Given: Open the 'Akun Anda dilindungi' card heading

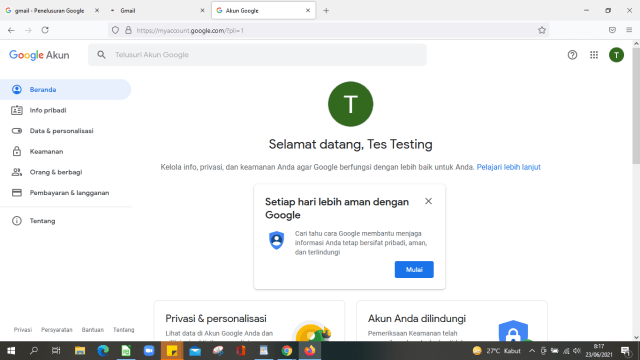Looking at the screenshot, I should (417, 318).
